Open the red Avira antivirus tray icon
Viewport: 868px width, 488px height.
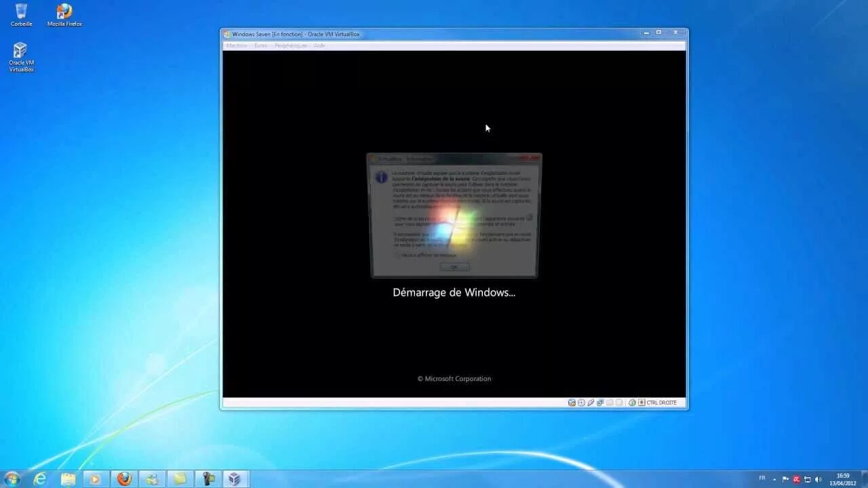tap(796, 479)
